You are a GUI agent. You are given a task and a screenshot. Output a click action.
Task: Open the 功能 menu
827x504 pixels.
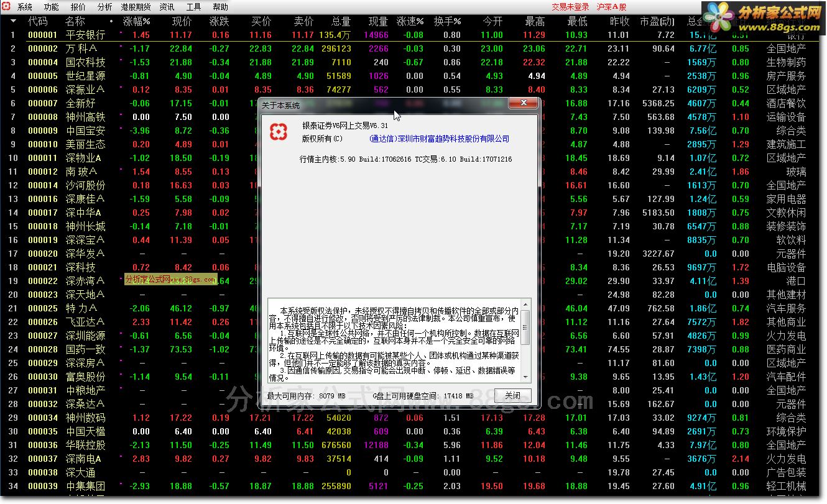click(52, 7)
